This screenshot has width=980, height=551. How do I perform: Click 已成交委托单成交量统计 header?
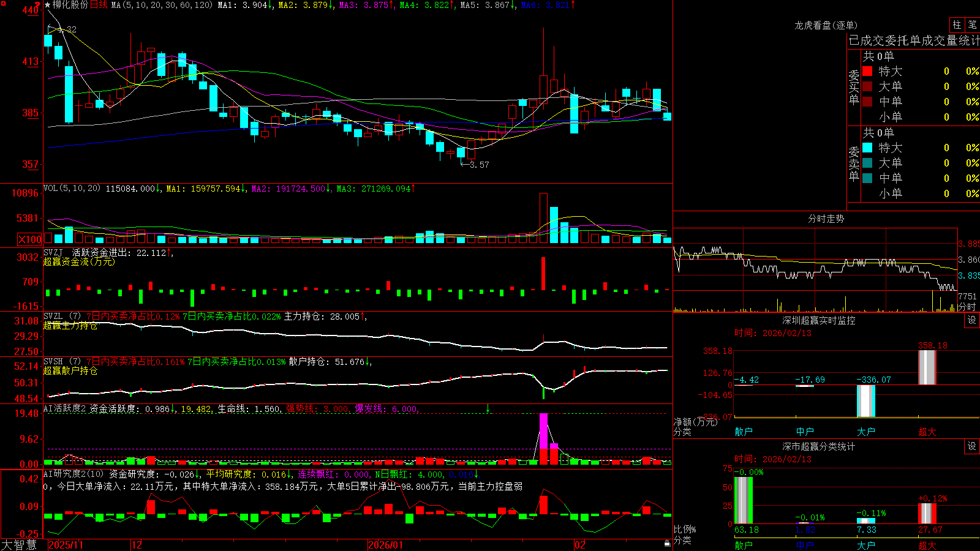pyautogui.click(x=914, y=40)
